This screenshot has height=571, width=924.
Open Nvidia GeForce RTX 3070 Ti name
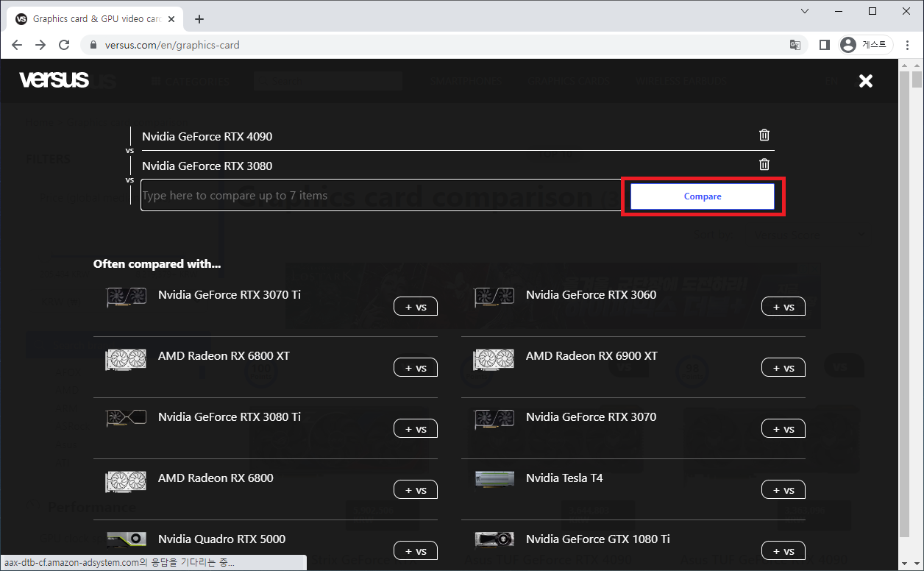(x=230, y=295)
